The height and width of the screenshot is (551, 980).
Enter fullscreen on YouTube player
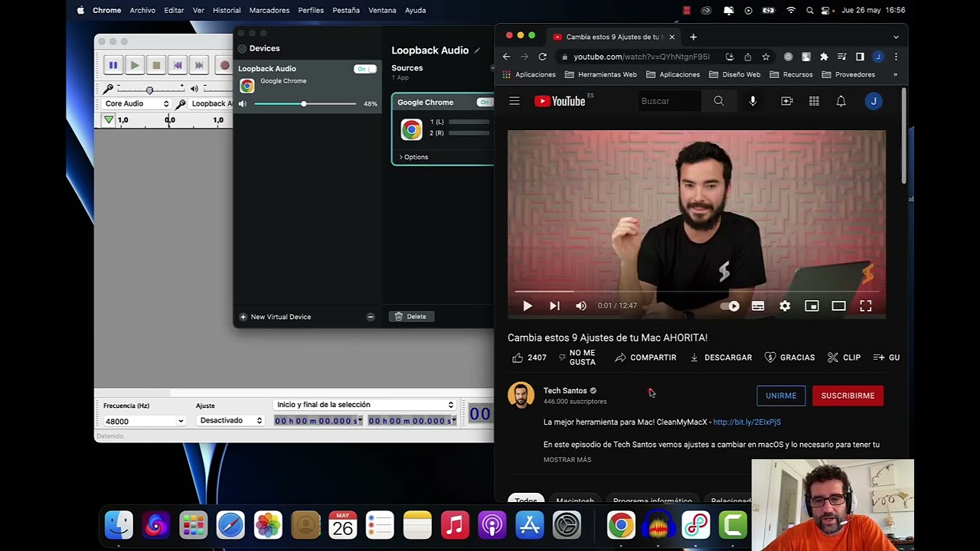(866, 306)
